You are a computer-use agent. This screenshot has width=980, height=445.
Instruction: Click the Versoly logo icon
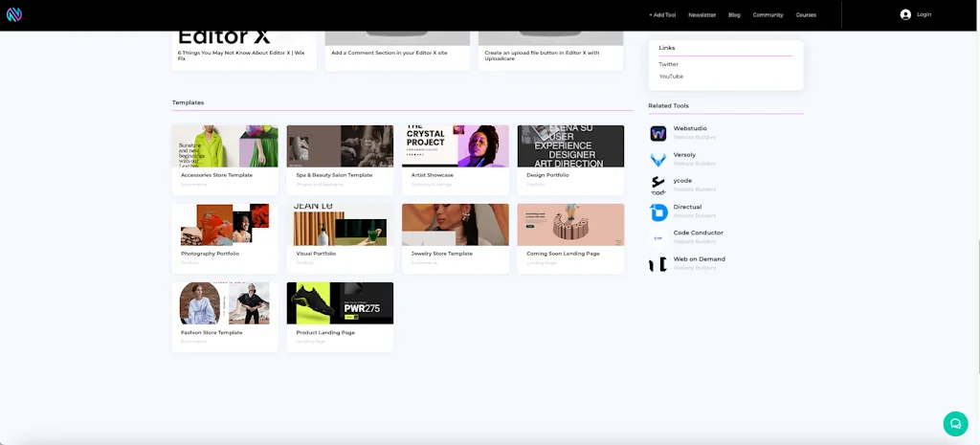pyautogui.click(x=658, y=159)
